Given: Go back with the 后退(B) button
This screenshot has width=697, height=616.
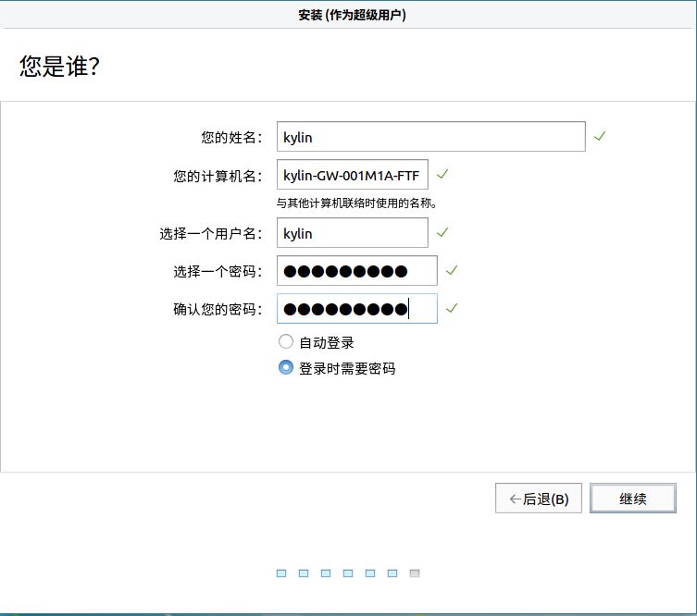Looking at the screenshot, I should click(x=539, y=499).
